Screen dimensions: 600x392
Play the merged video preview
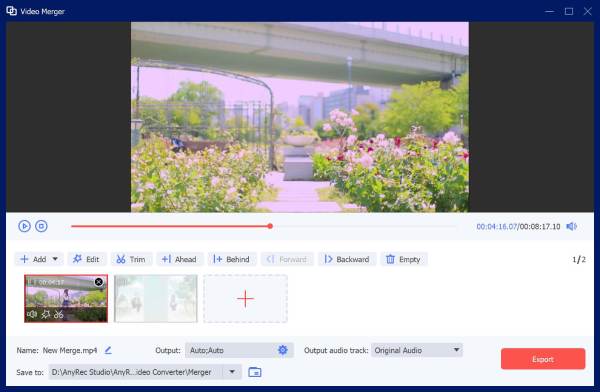[x=24, y=226]
